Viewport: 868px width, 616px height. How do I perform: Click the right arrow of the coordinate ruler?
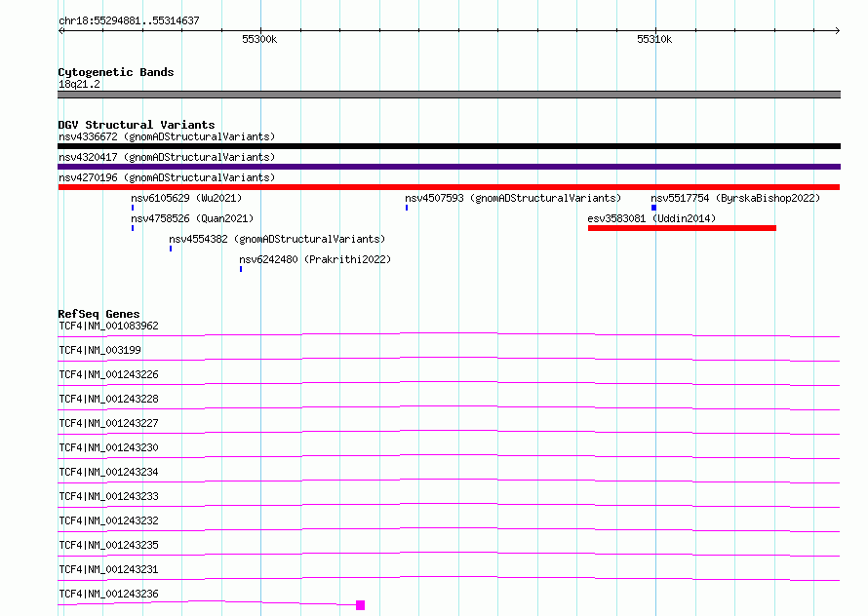(837, 30)
